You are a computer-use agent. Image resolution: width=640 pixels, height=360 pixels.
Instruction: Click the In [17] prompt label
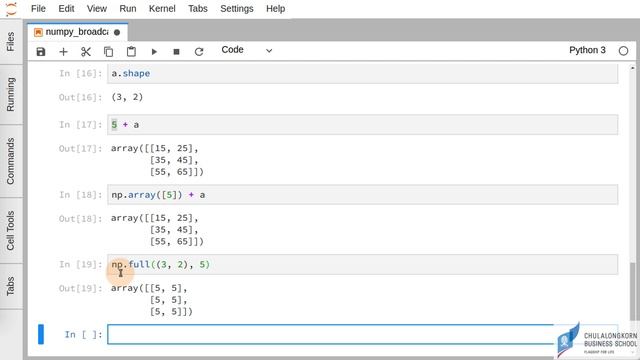point(80,124)
